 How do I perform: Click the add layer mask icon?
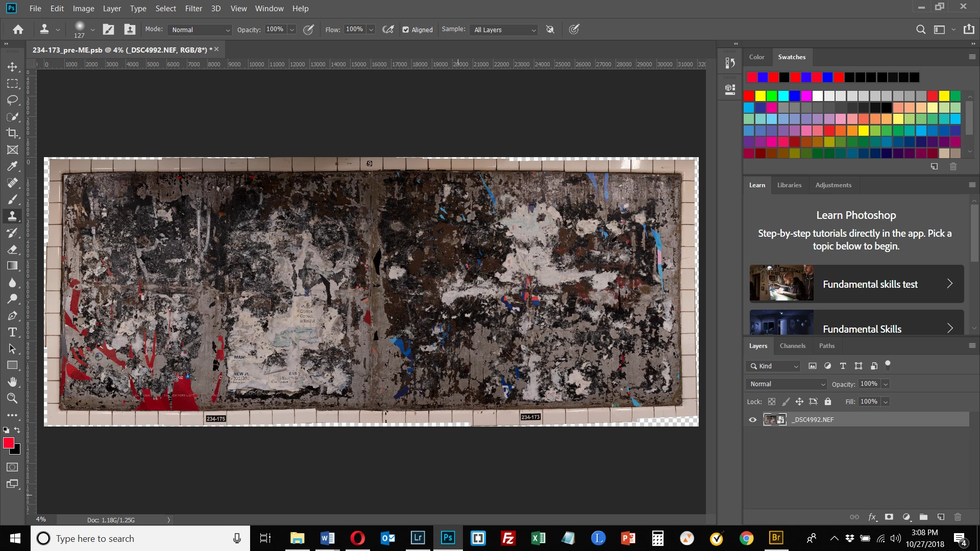(889, 517)
